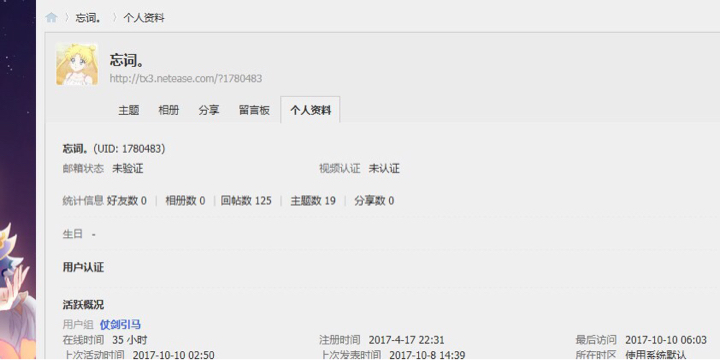Click video verification value 未认证
Image resolution: width=720 pixels, height=360 pixels.
coord(384,169)
